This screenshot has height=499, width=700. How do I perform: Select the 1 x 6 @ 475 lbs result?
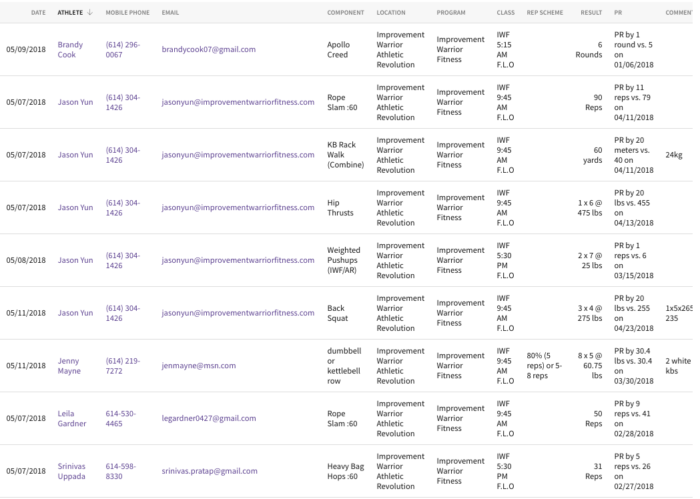(x=590, y=208)
